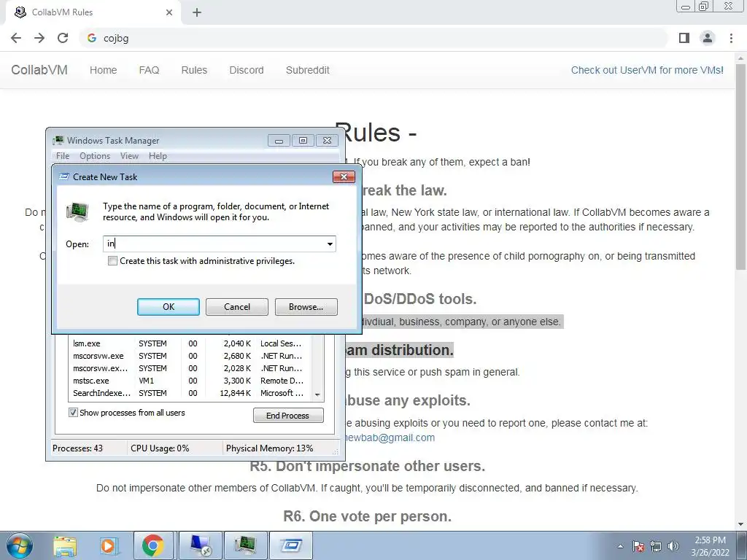Click the web page vertical scrollbar thumb

point(741,167)
